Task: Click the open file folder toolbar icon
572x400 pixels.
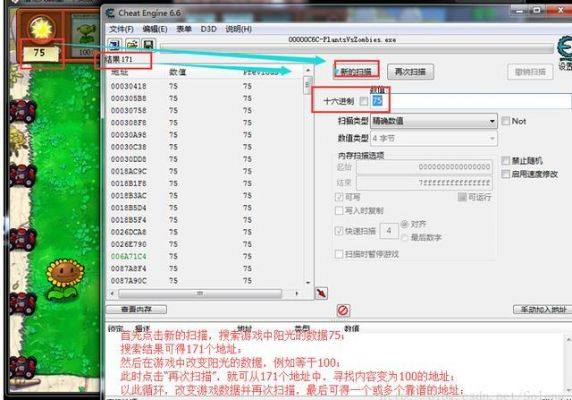Action: (x=132, y=45)
